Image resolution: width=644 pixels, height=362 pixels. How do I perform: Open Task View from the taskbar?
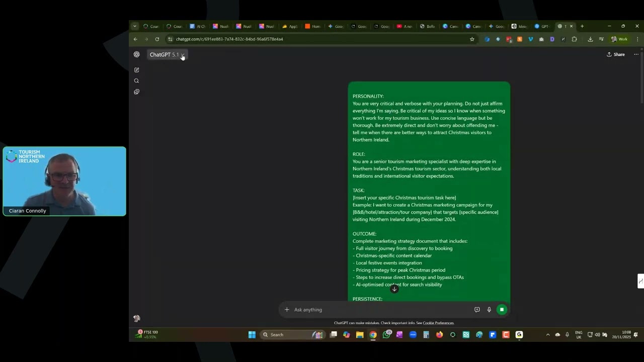click(x=334, y=335)
